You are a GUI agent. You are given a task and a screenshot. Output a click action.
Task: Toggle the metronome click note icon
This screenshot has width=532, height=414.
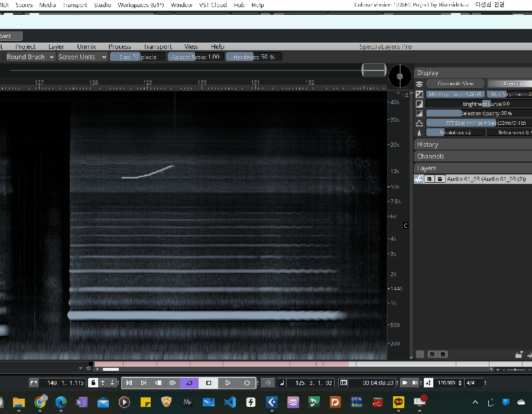click(282, 383)
